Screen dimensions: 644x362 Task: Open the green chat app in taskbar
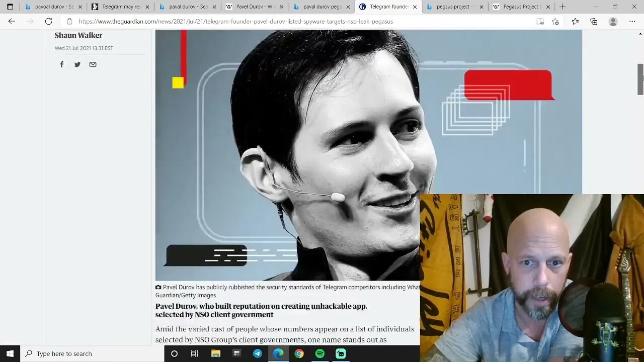tap(341, 353)
